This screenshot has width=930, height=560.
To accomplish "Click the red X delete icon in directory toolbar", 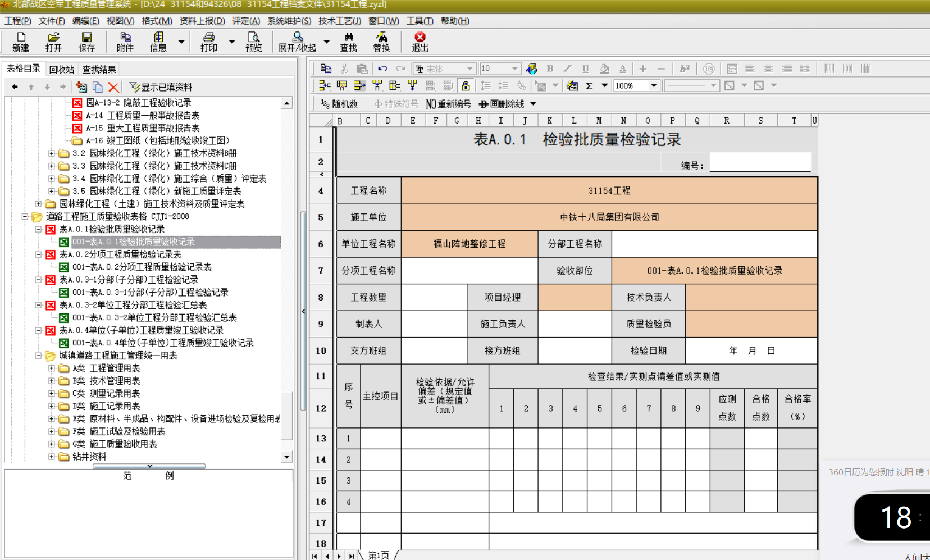I will (113, 87).
